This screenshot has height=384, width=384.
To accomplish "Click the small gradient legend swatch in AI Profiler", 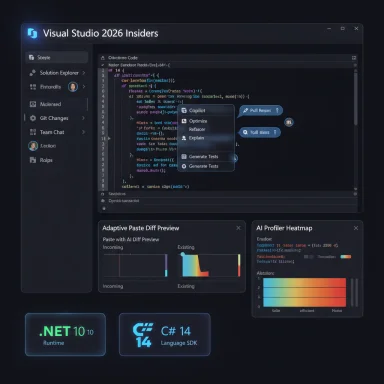I will (346, 257).
